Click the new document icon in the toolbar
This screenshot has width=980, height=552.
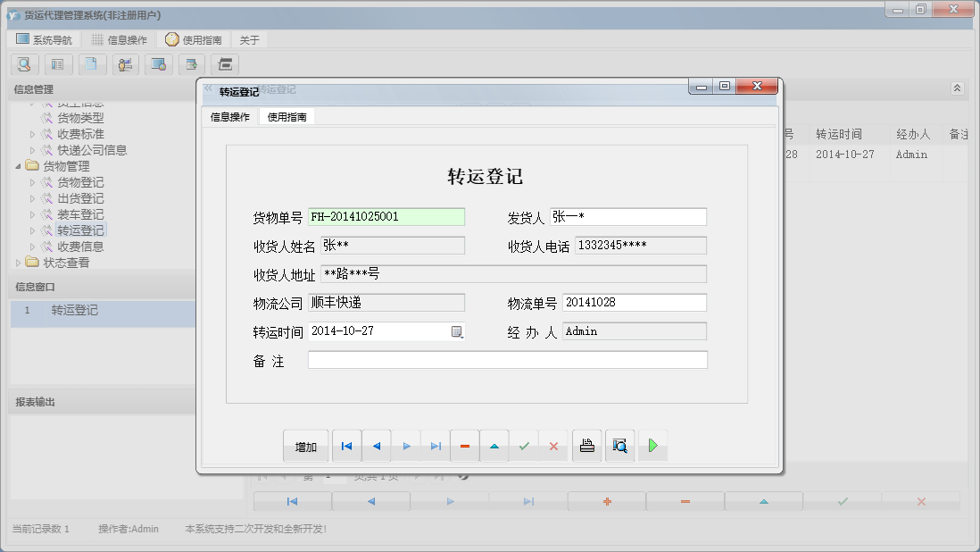click(92, 64)
